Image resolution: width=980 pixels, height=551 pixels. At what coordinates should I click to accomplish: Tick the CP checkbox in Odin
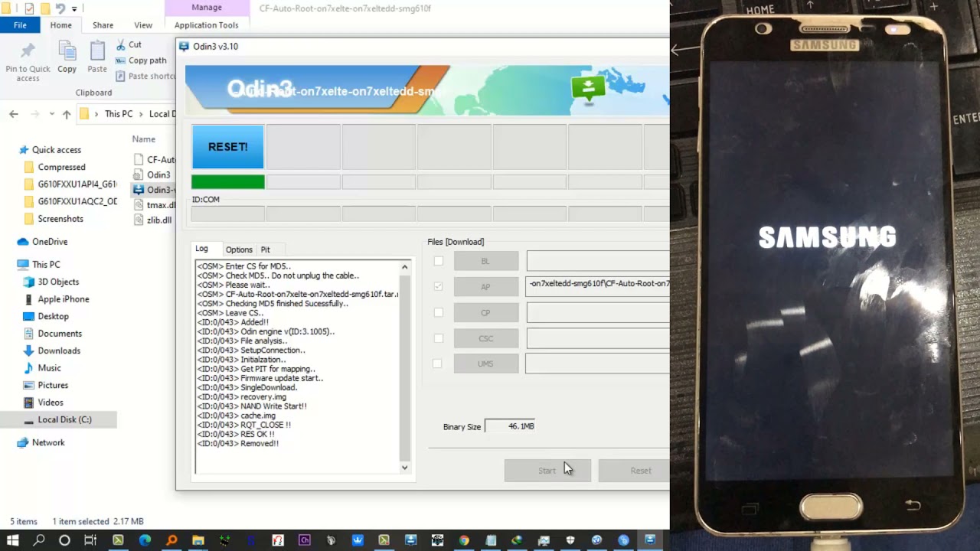click(x=439, y=312)
